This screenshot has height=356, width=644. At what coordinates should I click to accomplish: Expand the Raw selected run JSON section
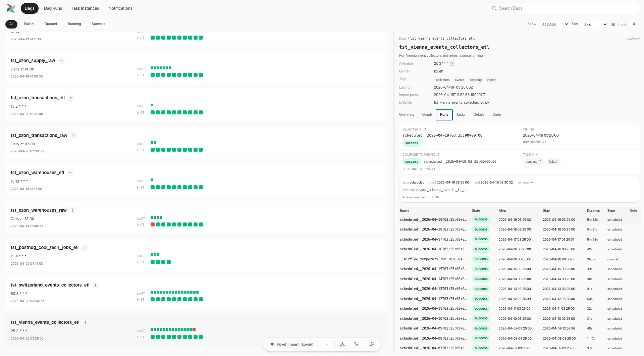coord(421,197)
